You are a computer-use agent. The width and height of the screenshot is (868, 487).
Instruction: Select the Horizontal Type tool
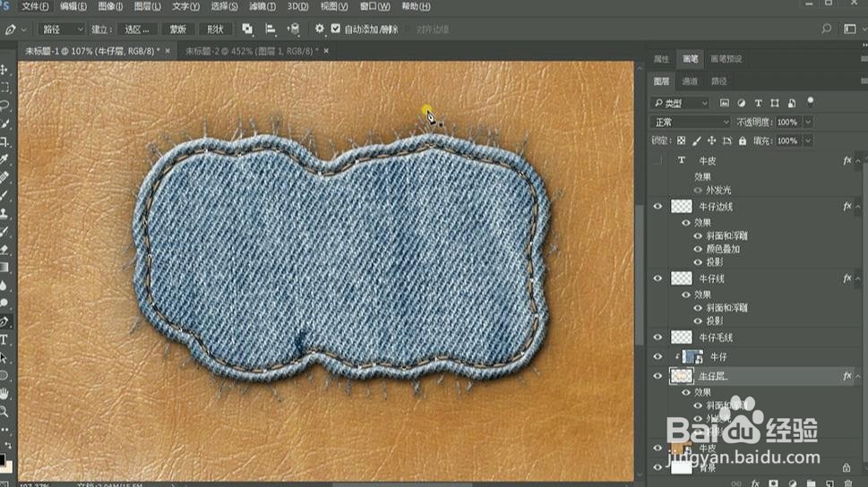coord(4,340)
